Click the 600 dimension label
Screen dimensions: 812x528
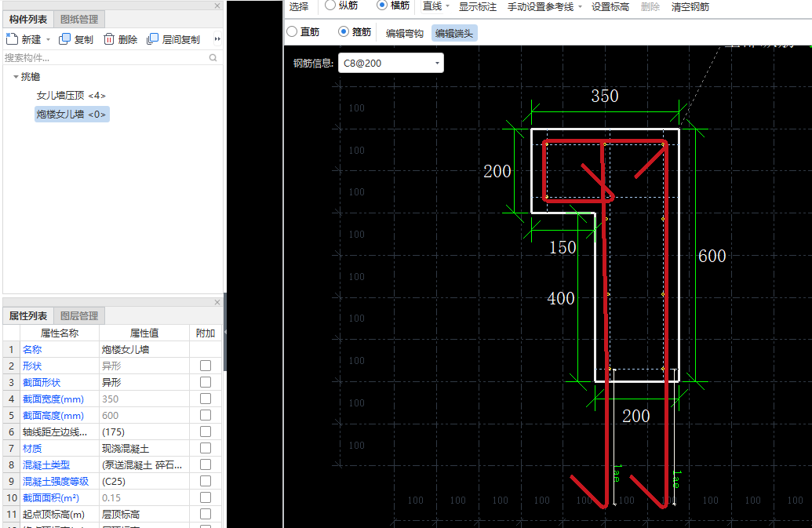coord(712,256)
